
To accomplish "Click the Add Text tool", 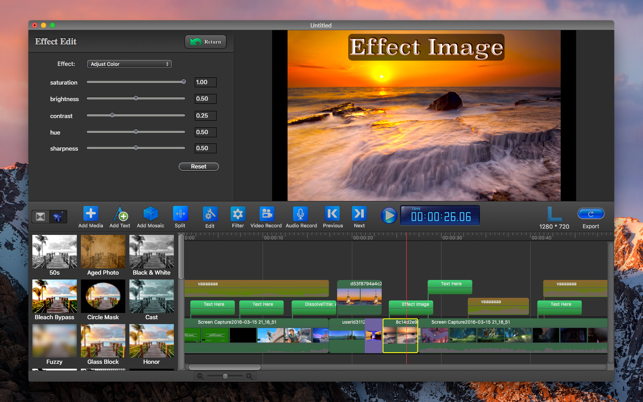I will pyautogui.click(x=120, y=214).
